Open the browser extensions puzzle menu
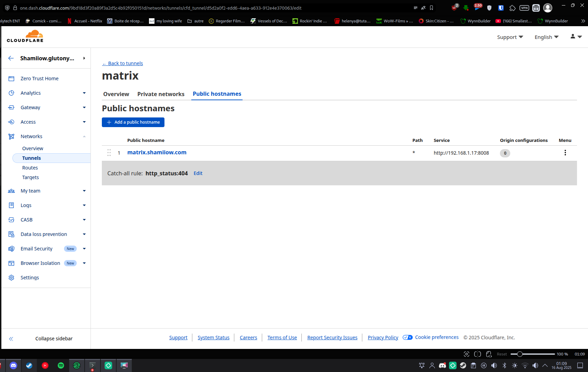 (x=512, y=8)
